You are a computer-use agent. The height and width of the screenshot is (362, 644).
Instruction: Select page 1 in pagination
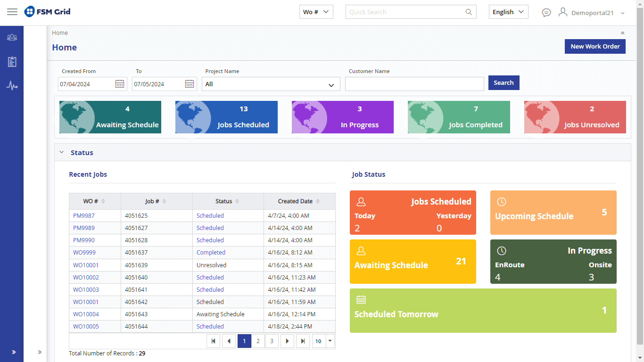pos(244,341)
